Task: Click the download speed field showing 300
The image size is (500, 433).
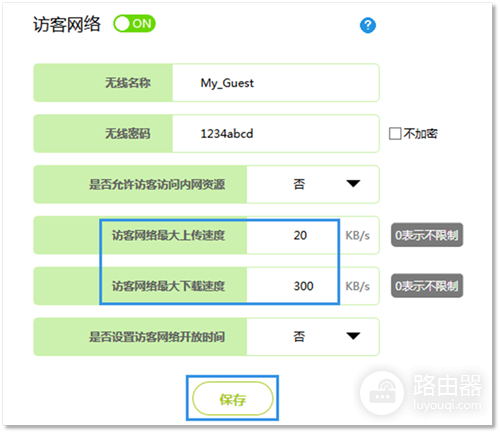Action: (293, 286)
